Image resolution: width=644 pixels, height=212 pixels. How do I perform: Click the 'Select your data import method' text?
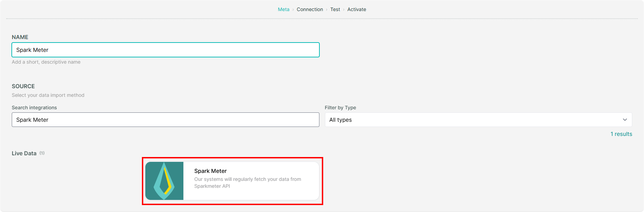pos(48,95)
